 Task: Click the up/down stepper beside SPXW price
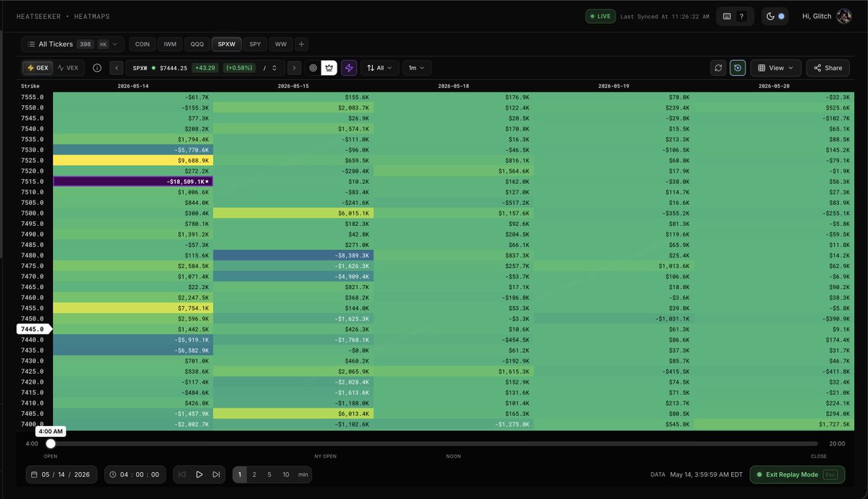coord(274,68)
